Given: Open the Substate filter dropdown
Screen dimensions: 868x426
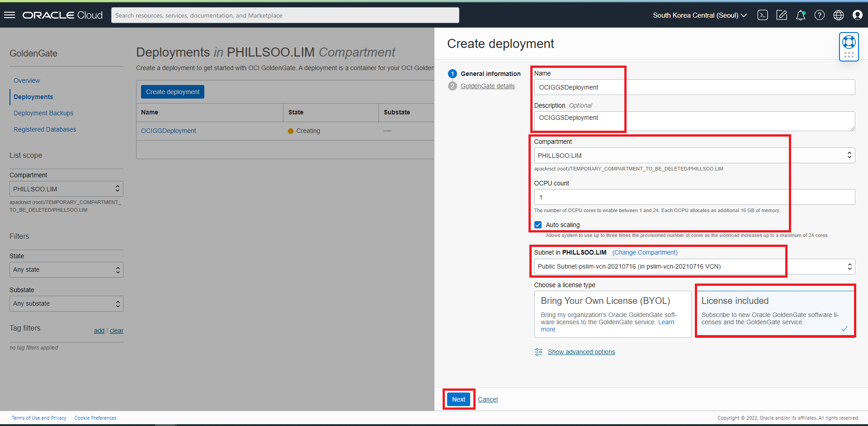Looking at the screenshot, I should pos(66,304).
